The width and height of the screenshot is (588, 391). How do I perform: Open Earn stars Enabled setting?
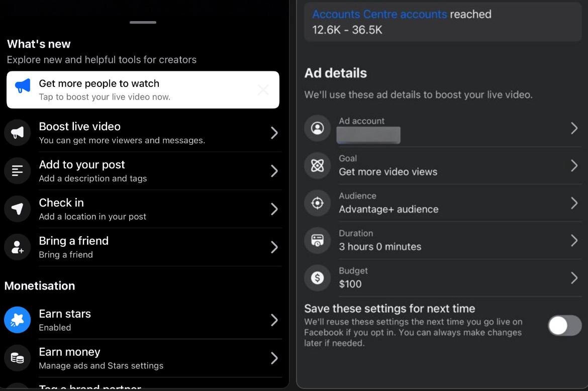(143, 320)
